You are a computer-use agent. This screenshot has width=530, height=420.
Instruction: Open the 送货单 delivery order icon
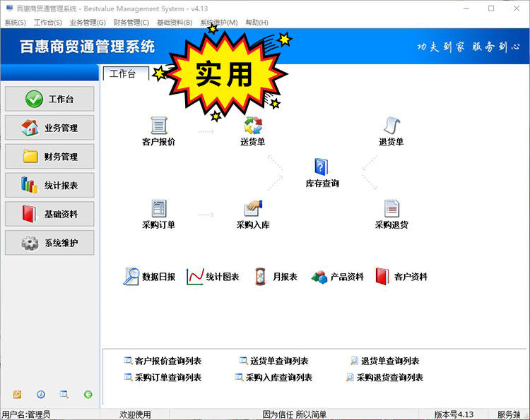[253, 127]
